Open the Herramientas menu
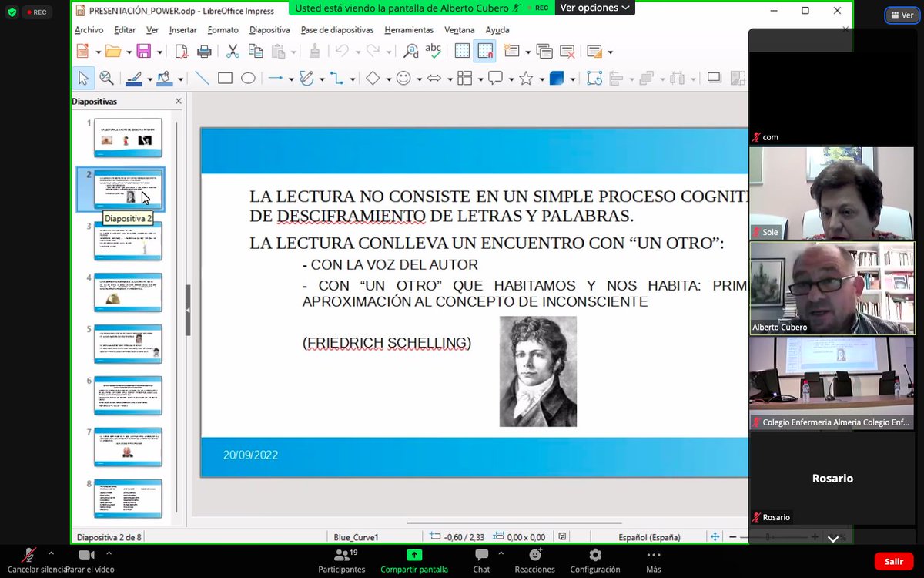The width and height of the screenshot is (924, 578). coord(409,30)
